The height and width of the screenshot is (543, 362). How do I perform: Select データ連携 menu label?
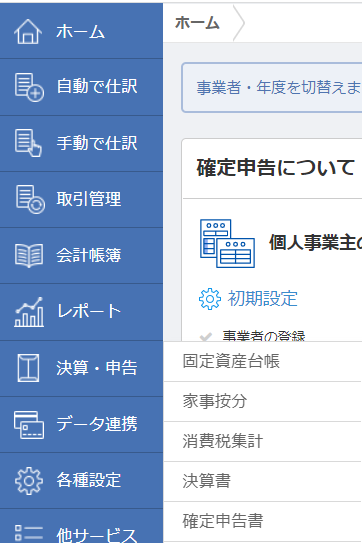click(x=97, y=424)
